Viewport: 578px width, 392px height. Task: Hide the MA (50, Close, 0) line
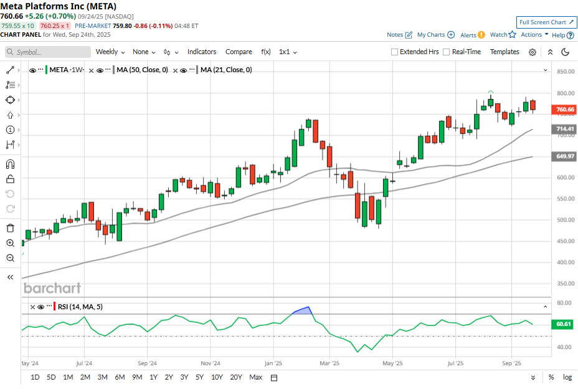(x=100, y=70)
